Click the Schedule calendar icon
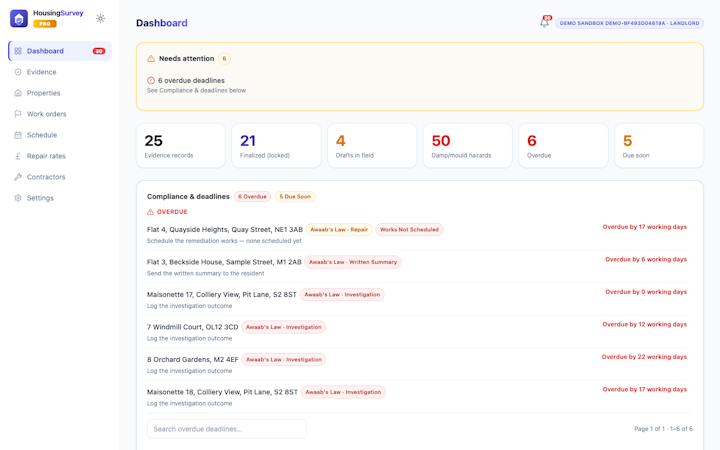The width and height of the screenshot is (720, 450). click(x=18, y=135)
